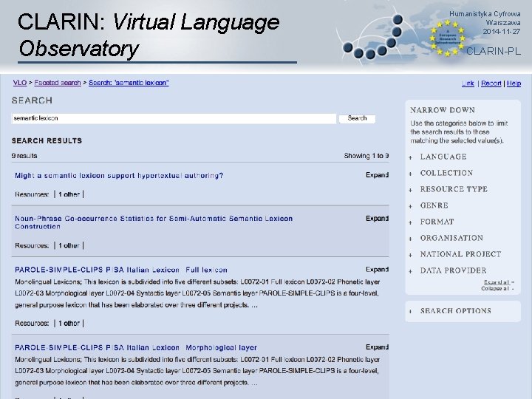Click the CLARIN EU stars logo
The height and width of the screenshot is (399, 532).
[x=447, y=38]
